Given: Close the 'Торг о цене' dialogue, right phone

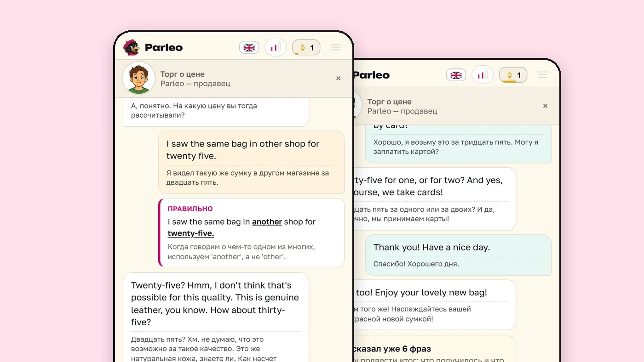Looking at the screenshot, I should pyautogui.click(x=546, y=106).
